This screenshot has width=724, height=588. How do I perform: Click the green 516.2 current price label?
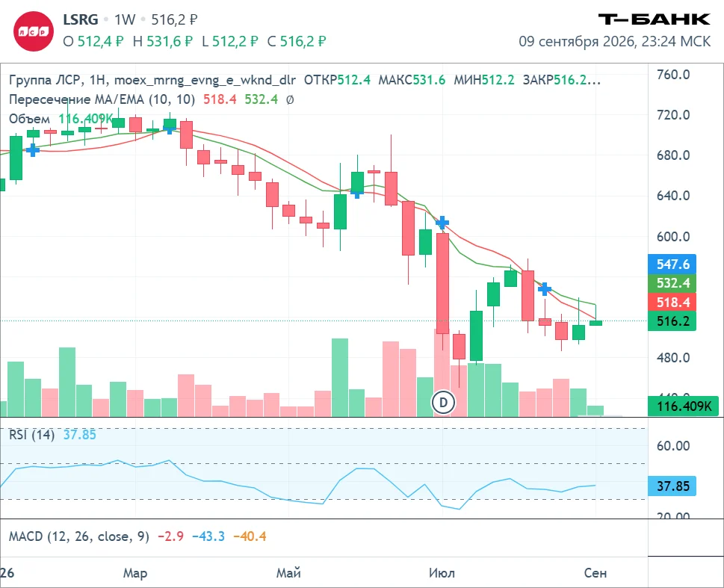(x=672, y=321)
